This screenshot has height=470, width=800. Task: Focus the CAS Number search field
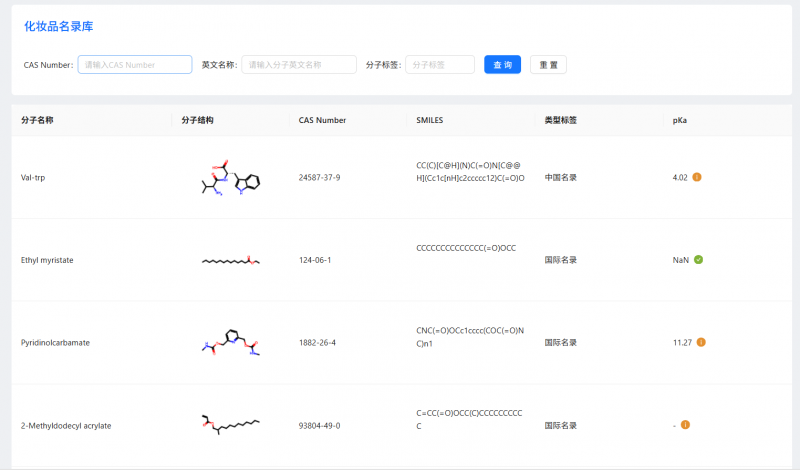pyautogui.click(x=135, y=65)
